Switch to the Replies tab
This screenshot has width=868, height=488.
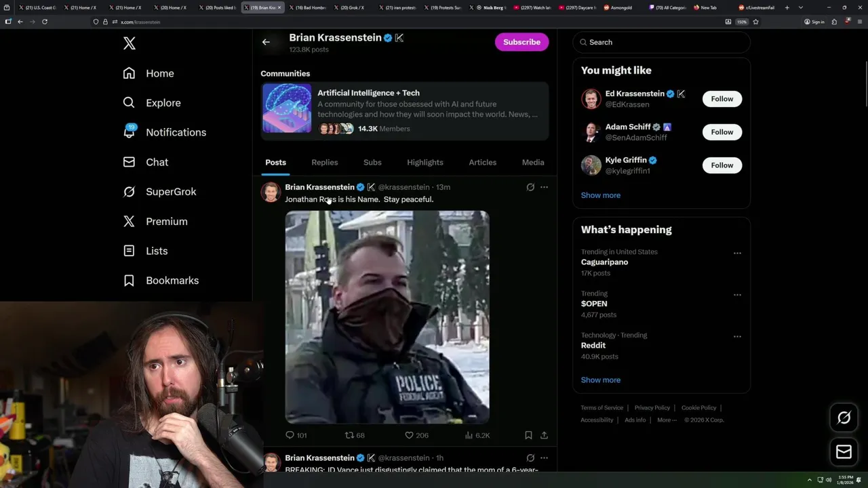[x=325, y=163]
